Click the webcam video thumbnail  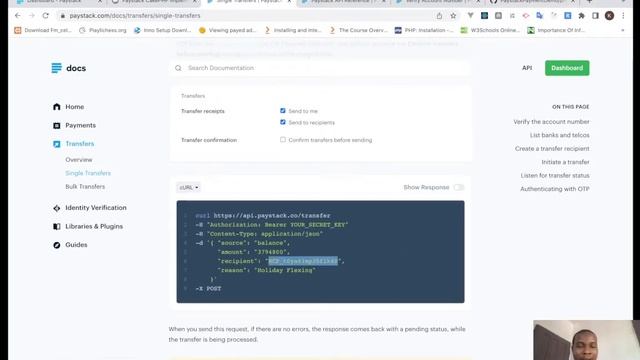[586, 340]
